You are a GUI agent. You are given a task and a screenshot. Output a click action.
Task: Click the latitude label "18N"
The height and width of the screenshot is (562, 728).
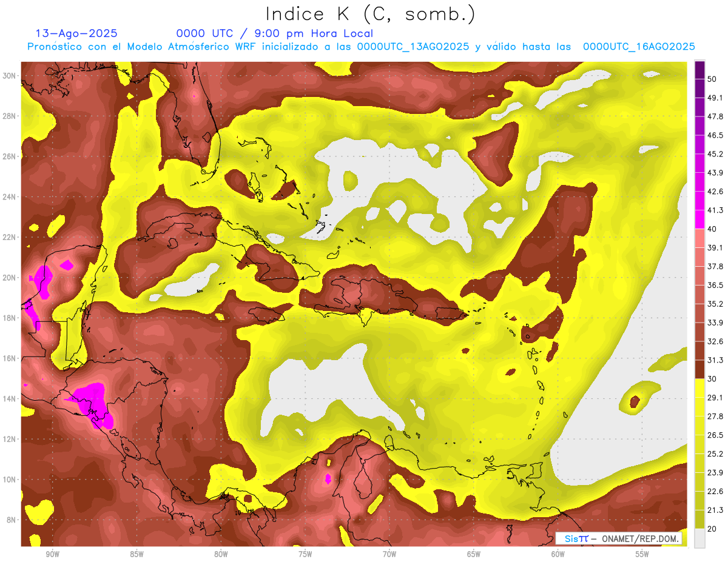click(x=9, y=318)
